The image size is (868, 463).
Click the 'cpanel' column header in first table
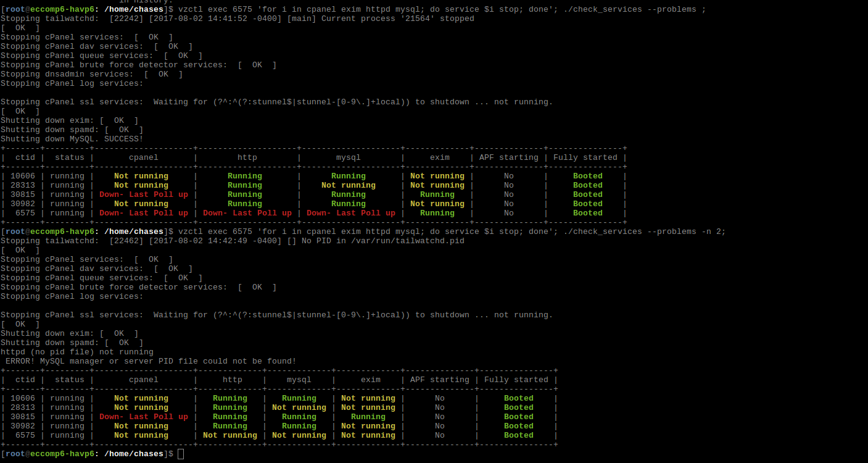(x=143, y=157)
